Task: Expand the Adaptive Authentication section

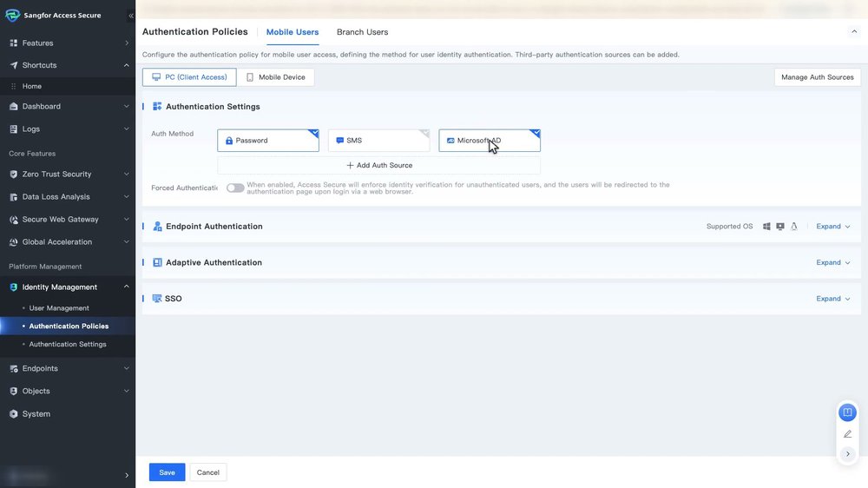Action: [x=833, y=262]
